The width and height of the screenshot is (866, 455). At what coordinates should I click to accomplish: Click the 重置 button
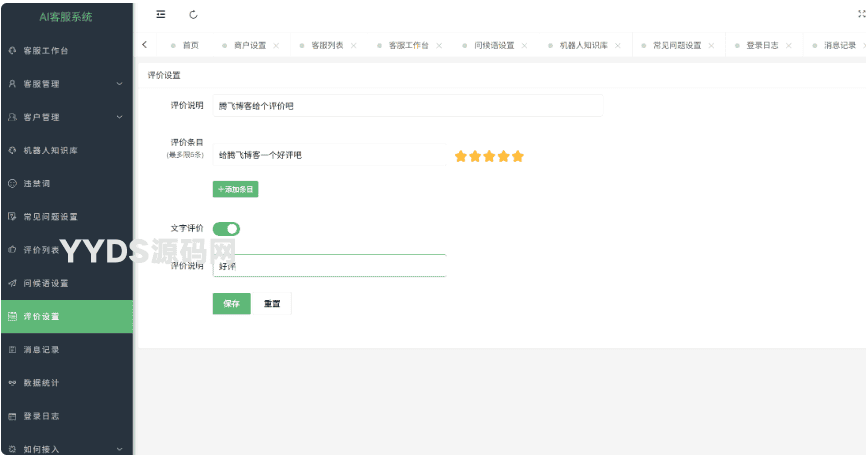272,304
